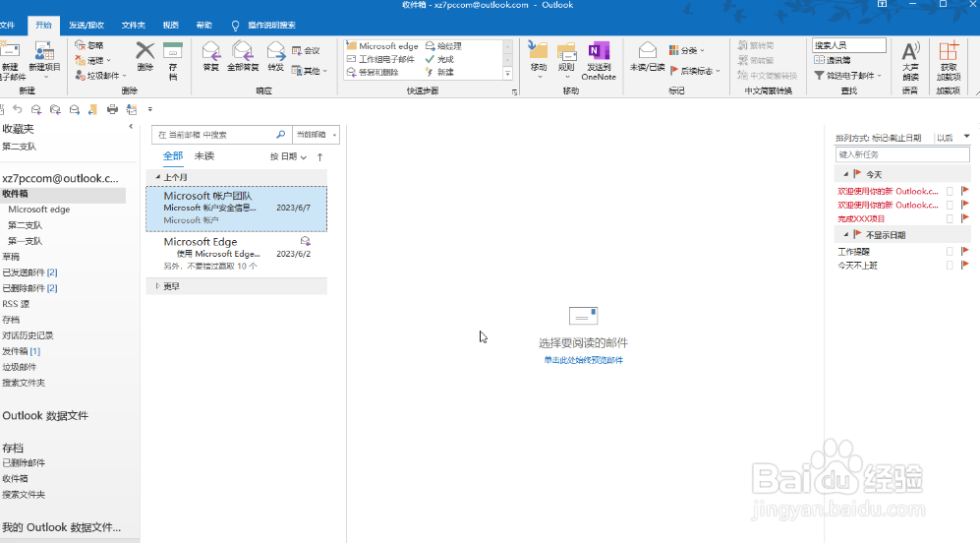
Task: Forward the message with 转发 ribbon icon
Action: point(275,56)
